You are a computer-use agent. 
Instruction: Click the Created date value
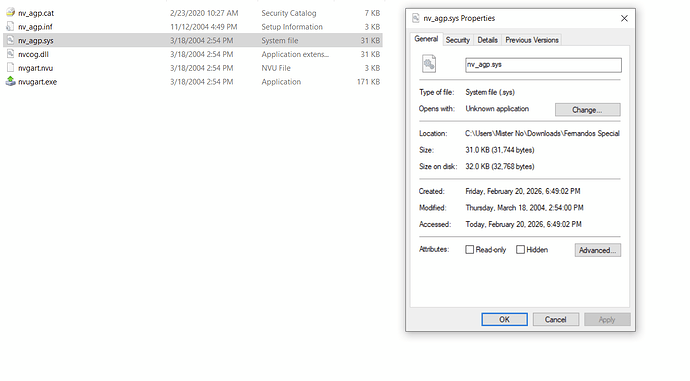pyautogui.click(x=523, y=190)
